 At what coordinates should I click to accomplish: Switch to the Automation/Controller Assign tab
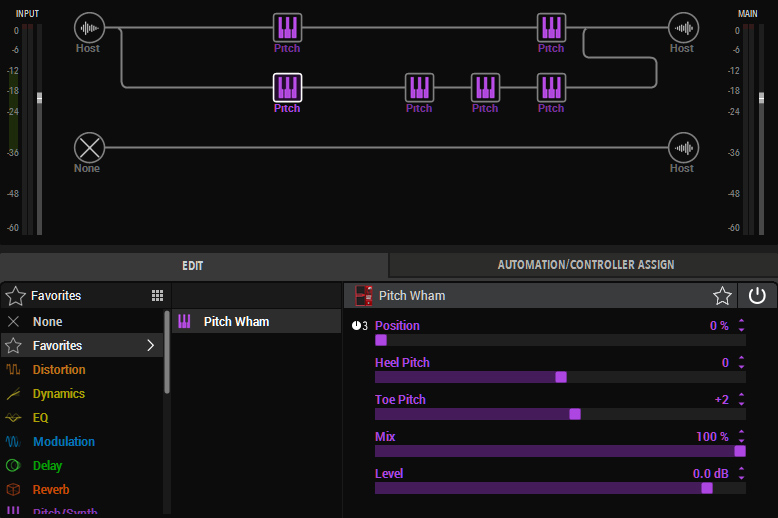click(585, 265)
